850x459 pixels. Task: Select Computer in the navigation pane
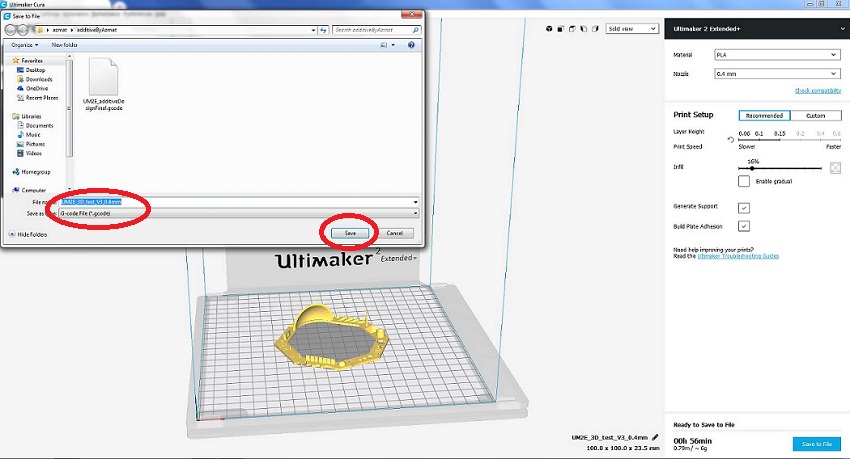click(x=29, y=190)
